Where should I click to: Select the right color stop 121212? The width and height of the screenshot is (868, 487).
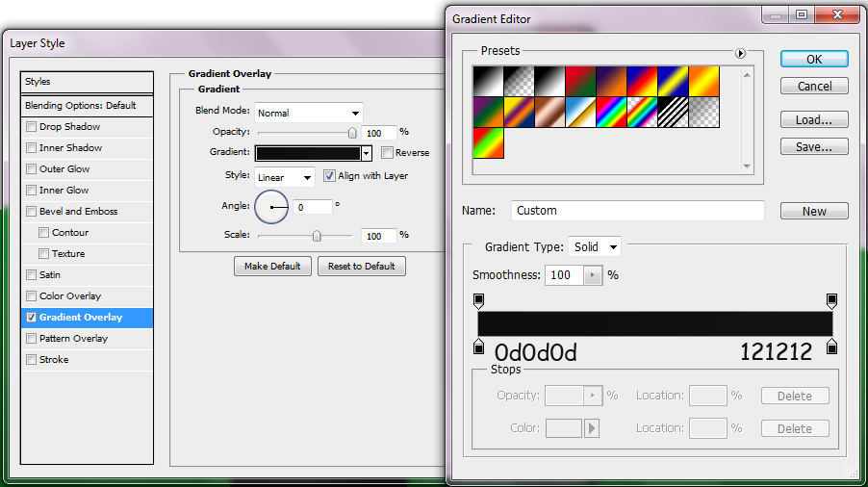coord(831,347)
